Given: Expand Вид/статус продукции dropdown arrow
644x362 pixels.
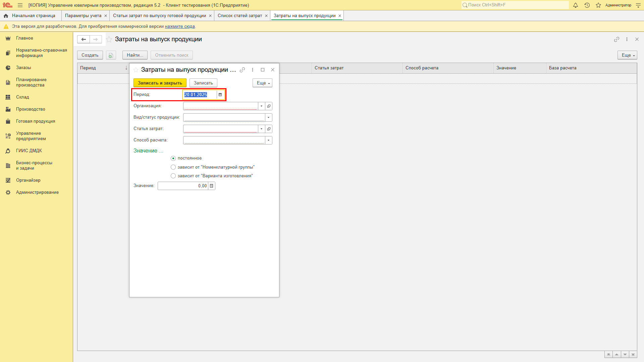Looking at the screenshot, I should click(269, 117).
